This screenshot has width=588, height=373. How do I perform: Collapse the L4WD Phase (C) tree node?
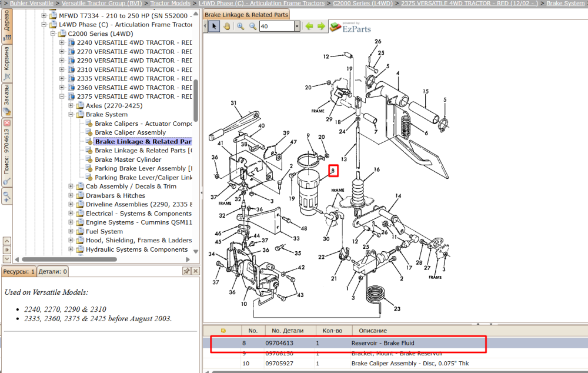click(44, 24)
